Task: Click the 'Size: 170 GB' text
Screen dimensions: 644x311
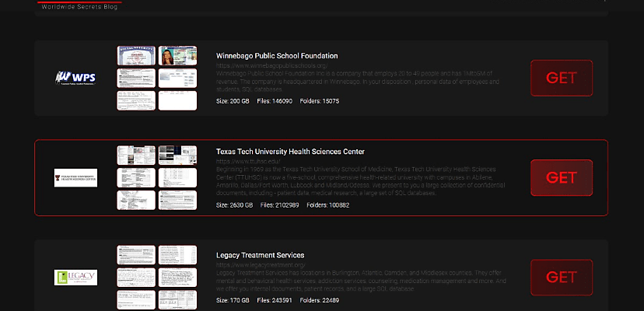Action: 233,300
